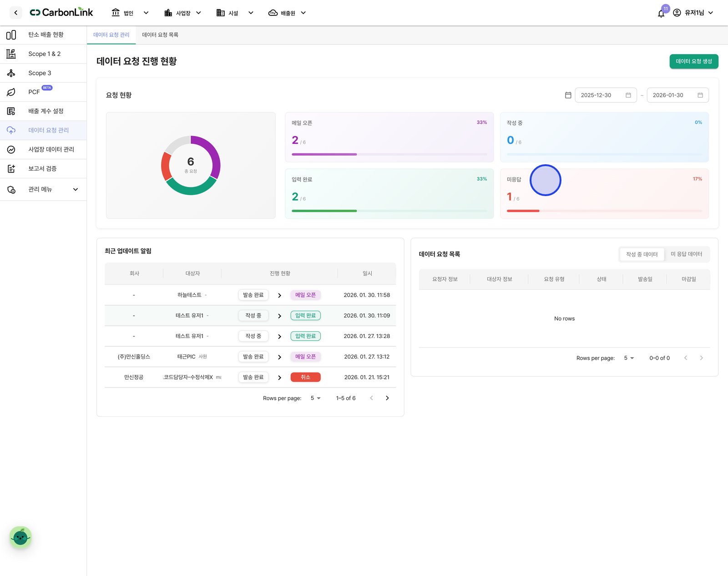Click the calendar icon beside start date
Viewport: 728px width, 576px height.
point(568,95)
